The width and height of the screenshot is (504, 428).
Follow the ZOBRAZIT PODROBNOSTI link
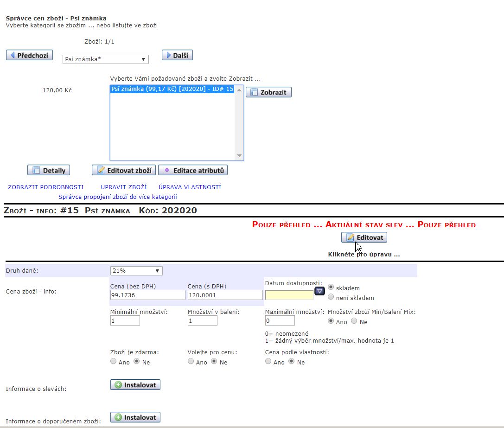[46, 187]
